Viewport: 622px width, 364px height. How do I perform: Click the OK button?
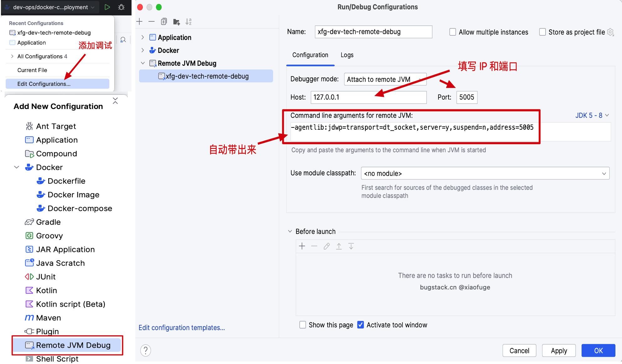[x=598, y=351]
